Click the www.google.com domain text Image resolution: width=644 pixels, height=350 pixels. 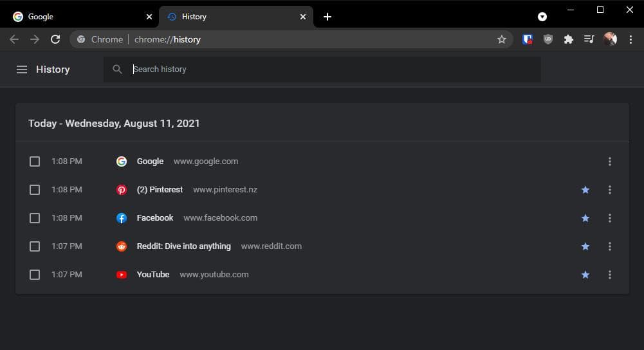[206, 161]
